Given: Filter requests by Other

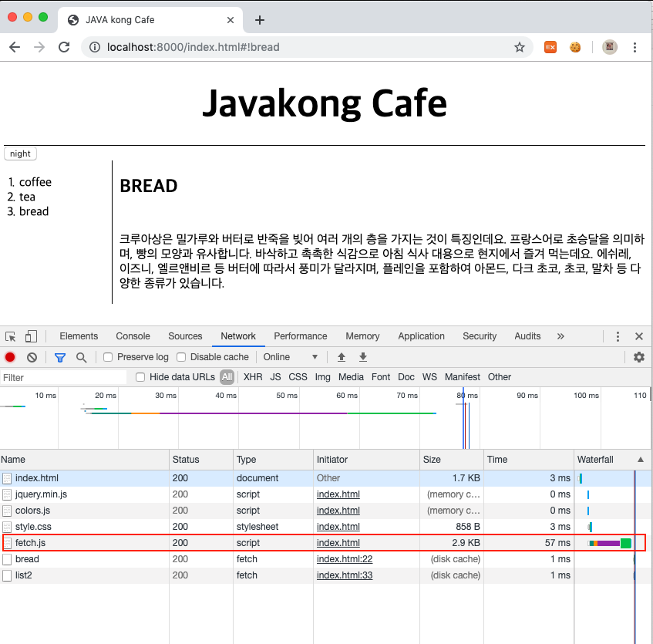Looking at the screenshot, I should (x=500, y=377).
